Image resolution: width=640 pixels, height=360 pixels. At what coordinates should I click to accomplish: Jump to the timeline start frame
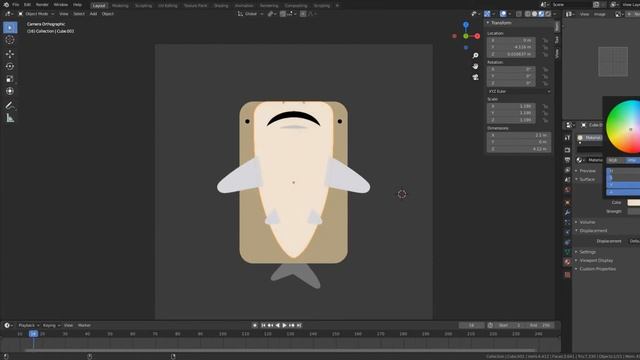(x=263, y=325)
